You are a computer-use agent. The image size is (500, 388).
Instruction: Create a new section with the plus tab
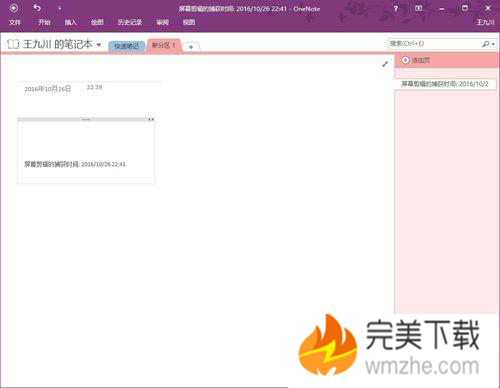point(191,47)
